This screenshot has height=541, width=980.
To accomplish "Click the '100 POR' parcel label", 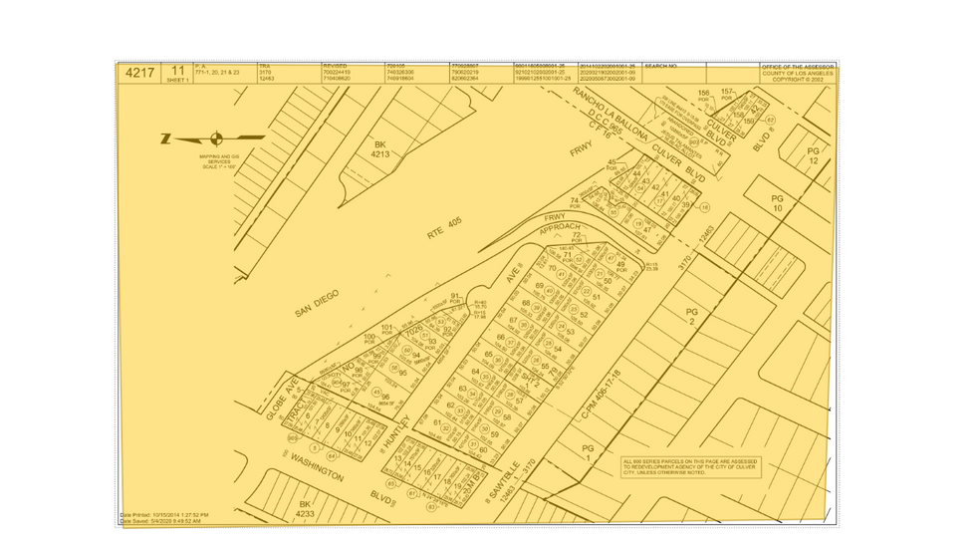I will tap(370, 339).
